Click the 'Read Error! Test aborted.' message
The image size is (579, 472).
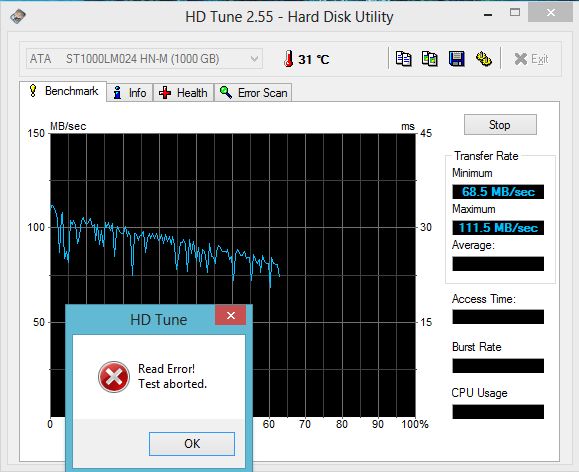pos(172,376)
